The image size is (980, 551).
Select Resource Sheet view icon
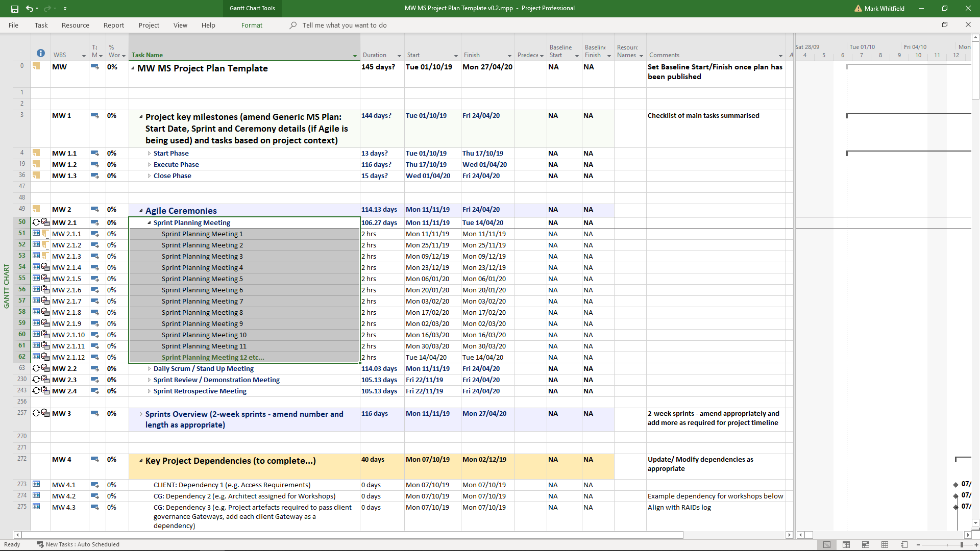[x=885, y=545]
